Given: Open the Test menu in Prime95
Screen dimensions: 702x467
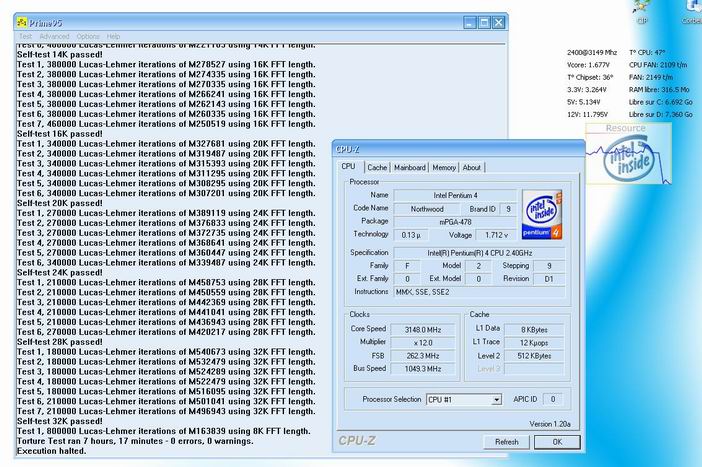Looking at the screenshot, I should tap(26, 36).
